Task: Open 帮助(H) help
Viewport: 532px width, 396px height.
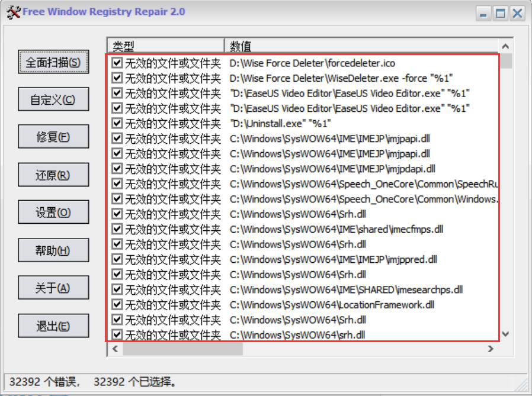Action: [53, 250]
